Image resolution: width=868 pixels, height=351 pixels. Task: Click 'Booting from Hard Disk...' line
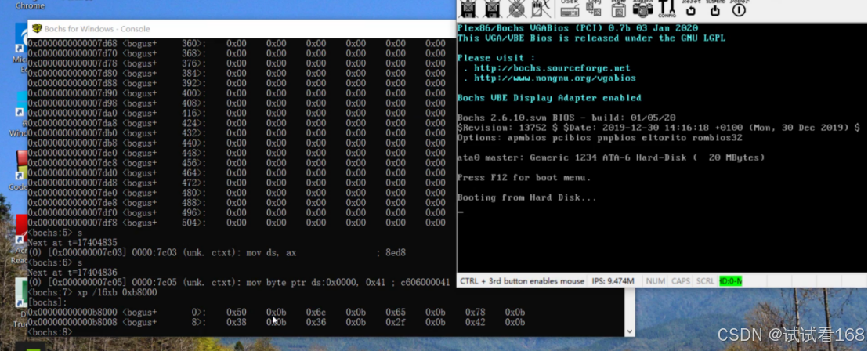pyautogui.click(x=527, y=197)
